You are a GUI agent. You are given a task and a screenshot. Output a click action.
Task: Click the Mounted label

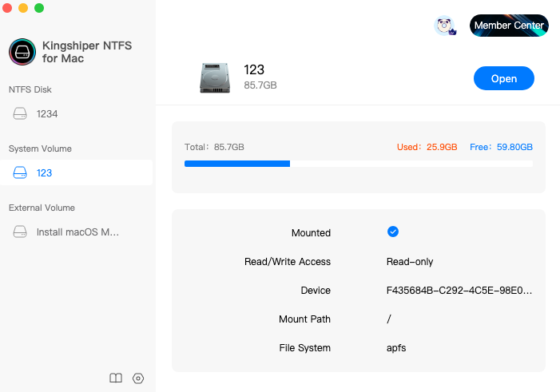311,233
